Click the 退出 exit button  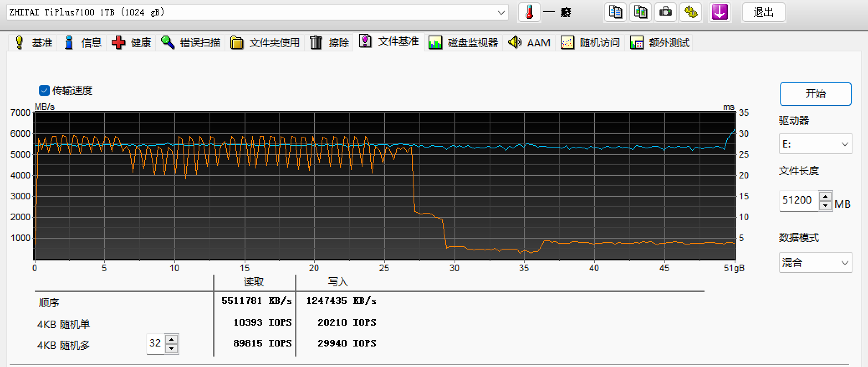[763, 13]
